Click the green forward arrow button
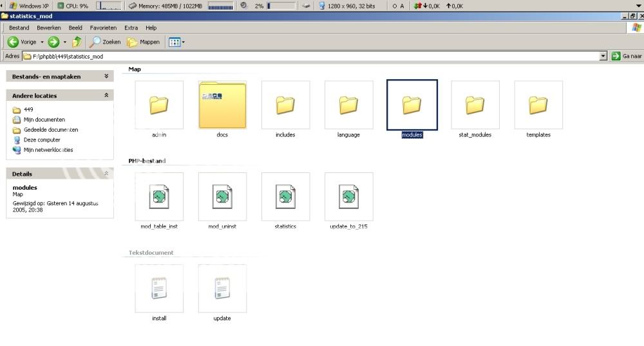Screen dimensions: 644x346 pos(53,42)
